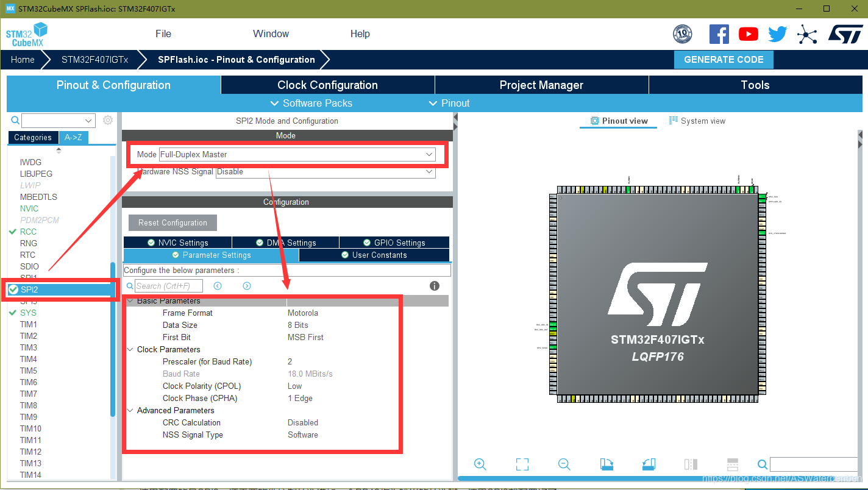Open the User Constants tab
868x490 pixels.
pyautogui.click(x=374, y=255)
